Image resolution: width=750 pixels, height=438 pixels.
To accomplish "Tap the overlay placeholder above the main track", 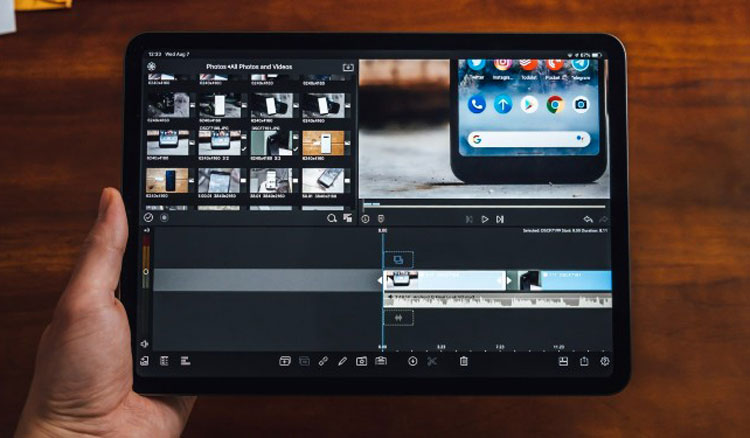I will point(398,260).
